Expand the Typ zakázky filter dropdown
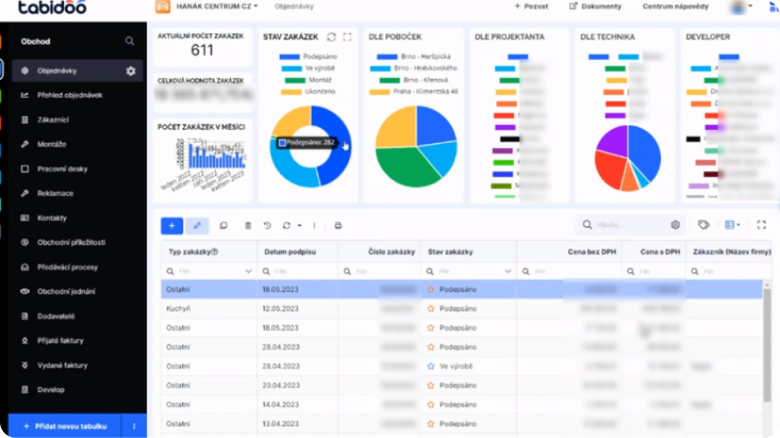 (248, 271)
